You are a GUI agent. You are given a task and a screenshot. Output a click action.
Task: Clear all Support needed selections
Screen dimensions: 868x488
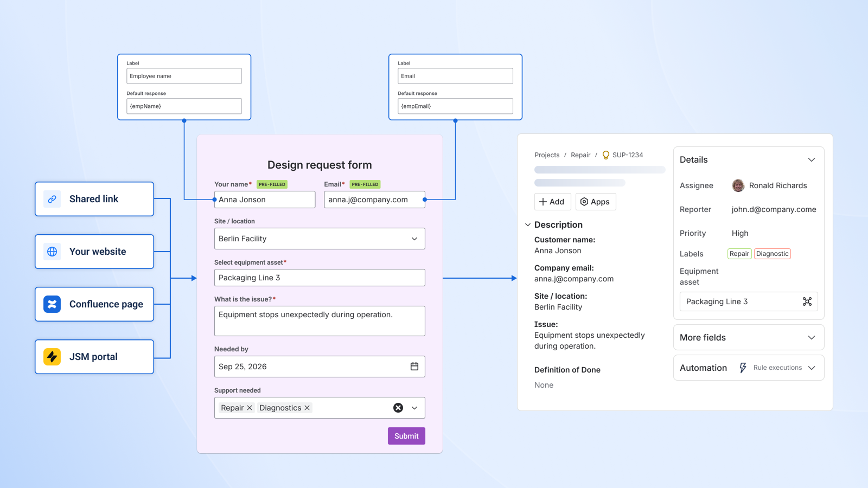click(398, 408)
